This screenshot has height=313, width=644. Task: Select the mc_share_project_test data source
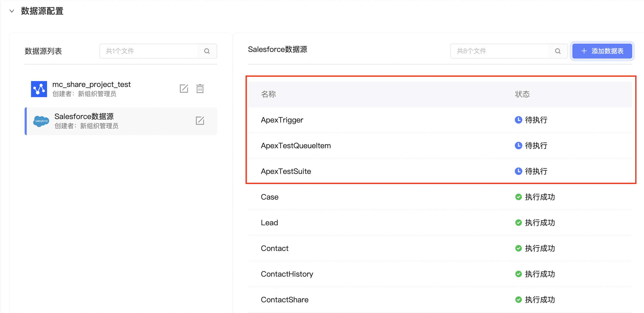[x=107, y=89]
